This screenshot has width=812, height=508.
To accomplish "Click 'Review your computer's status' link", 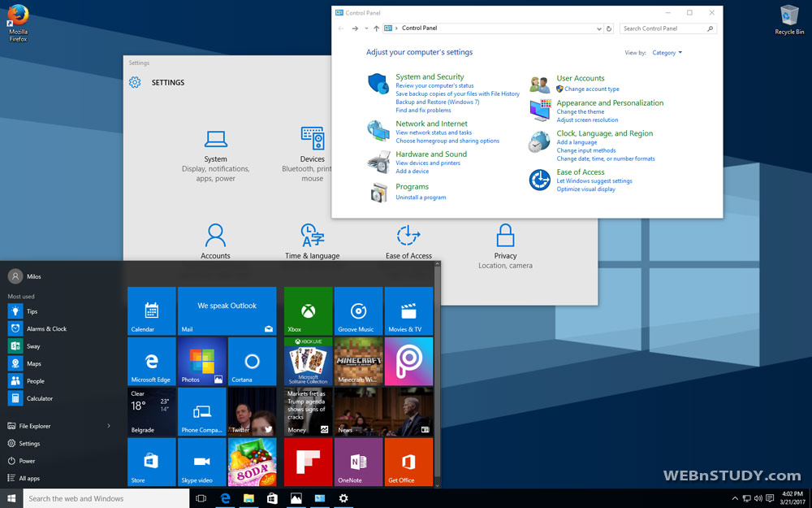I will [434, 85].
